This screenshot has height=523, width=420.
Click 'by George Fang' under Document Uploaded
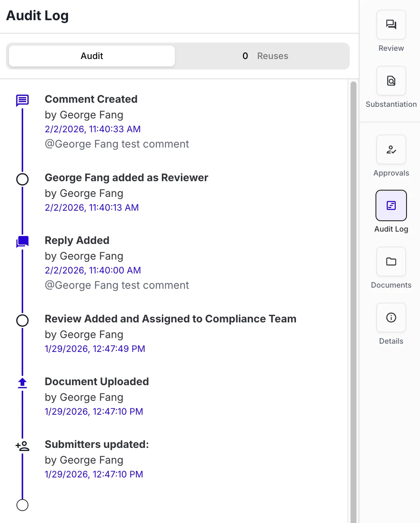[x=84, y=397]
